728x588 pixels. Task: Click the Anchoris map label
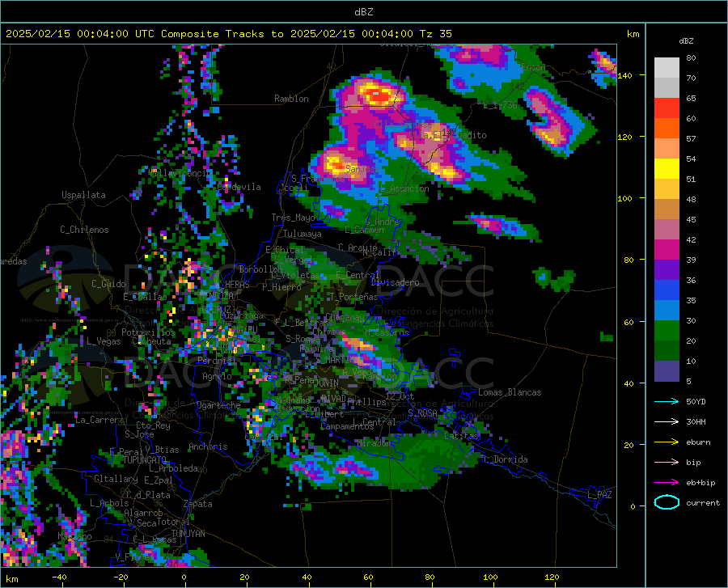(208, 446)
